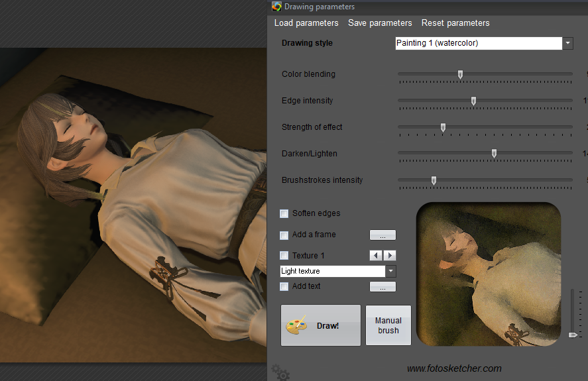Screen dimensions: 588x381
Task: Open the www.fotosketcher.com link
Action: [454, 368]
